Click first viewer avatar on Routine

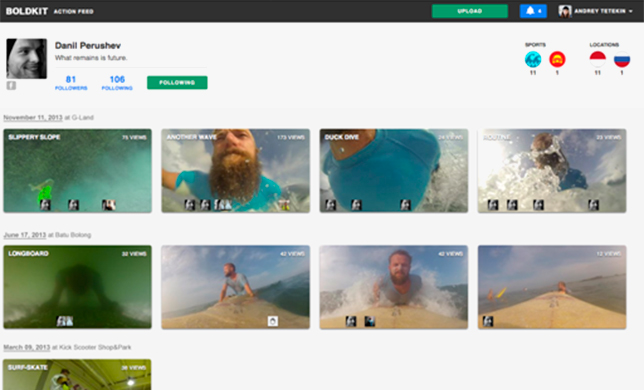click(x=493, y=204)
